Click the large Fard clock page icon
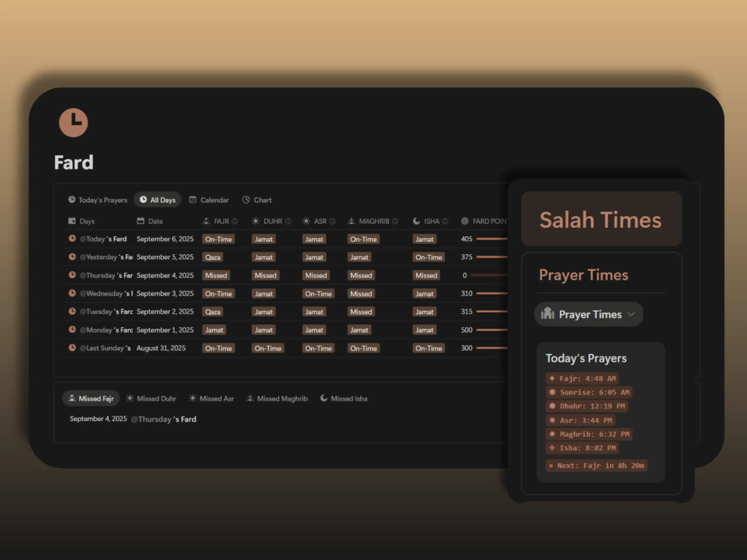Screen dimensions: 747x560 pyautogui.click(x=73, y=122)
